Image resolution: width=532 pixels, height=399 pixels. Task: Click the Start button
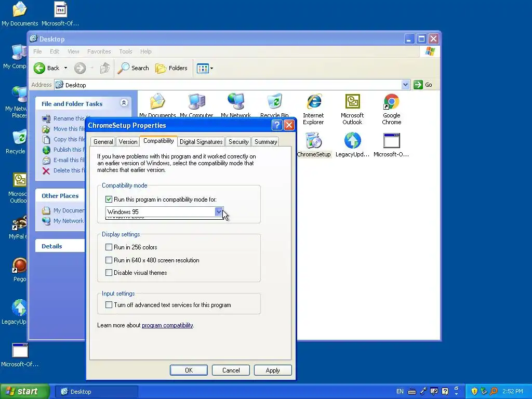coord(24,392)
